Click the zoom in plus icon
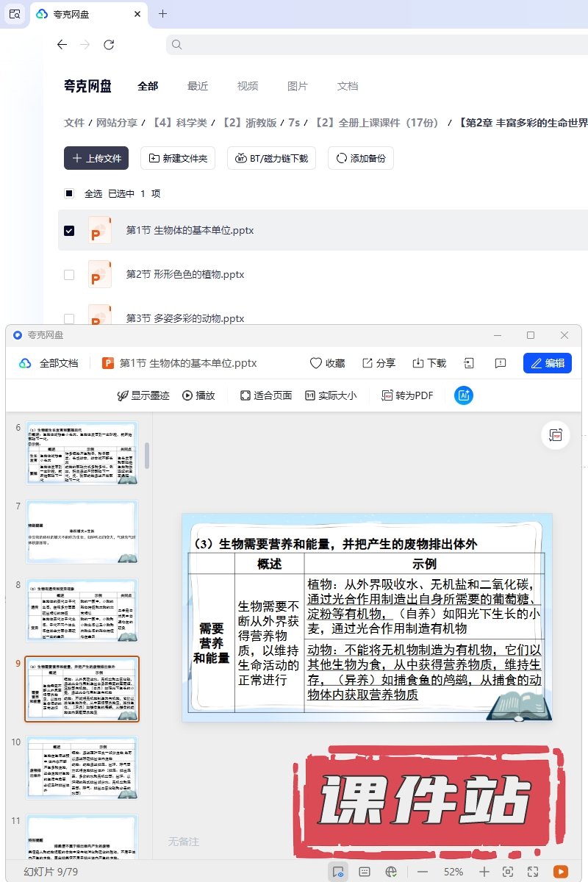 (484, 871)
